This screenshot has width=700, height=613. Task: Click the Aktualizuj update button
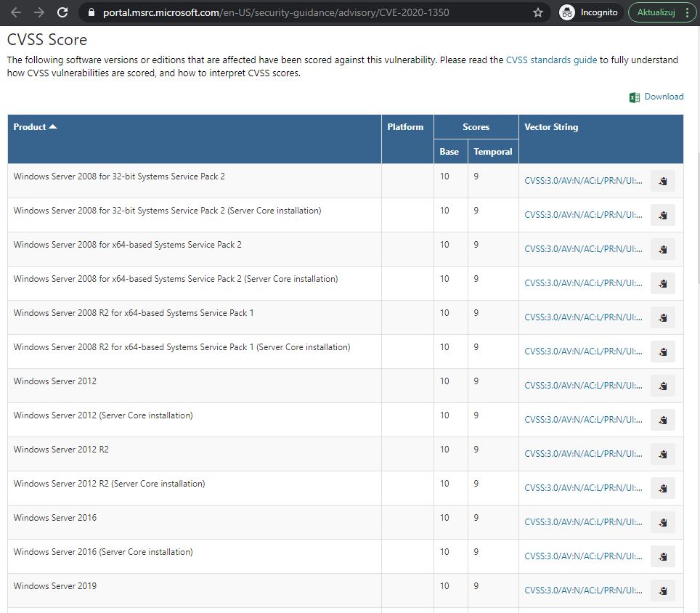point(656,12)
